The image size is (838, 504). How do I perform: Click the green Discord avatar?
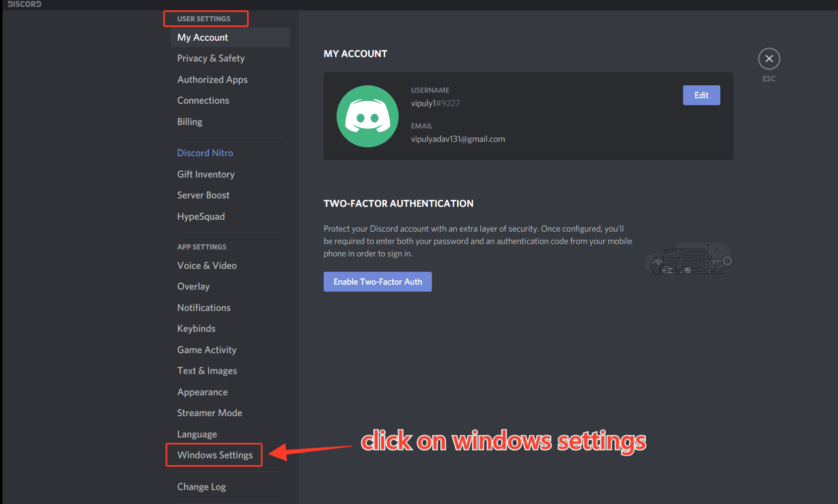pos(367,116)
